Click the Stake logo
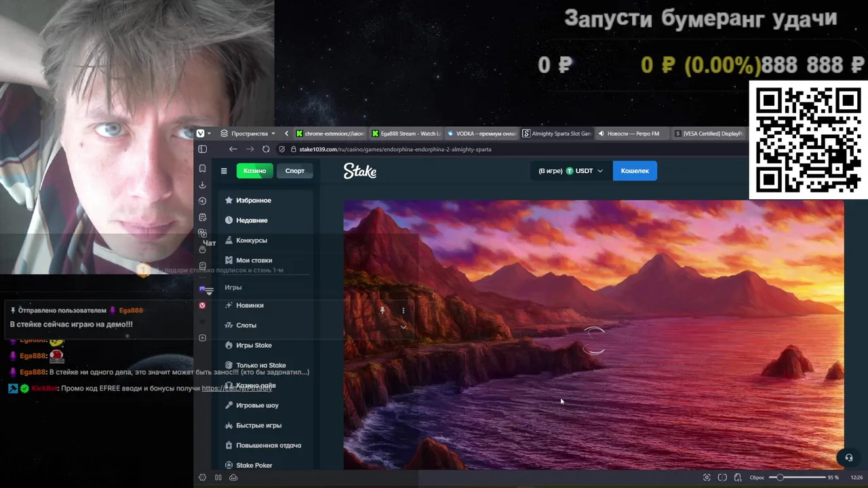 (x=360, y=171)
